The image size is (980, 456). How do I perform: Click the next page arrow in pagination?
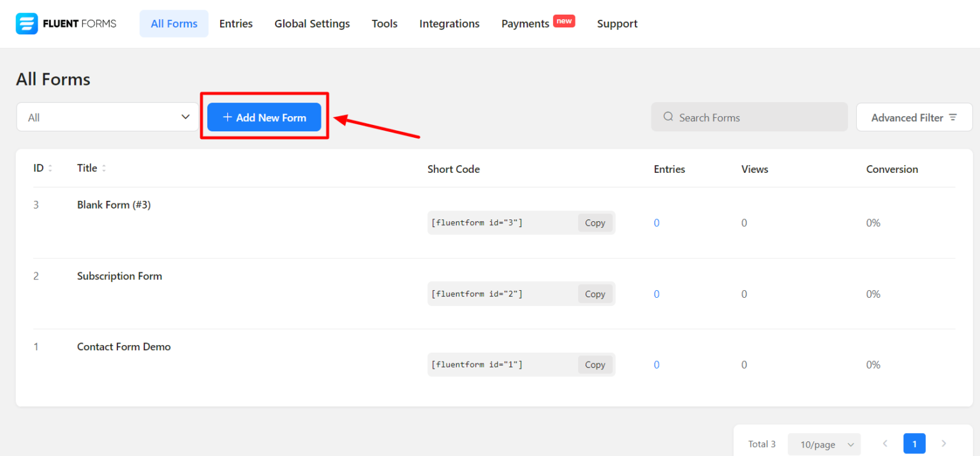[944, 443]
